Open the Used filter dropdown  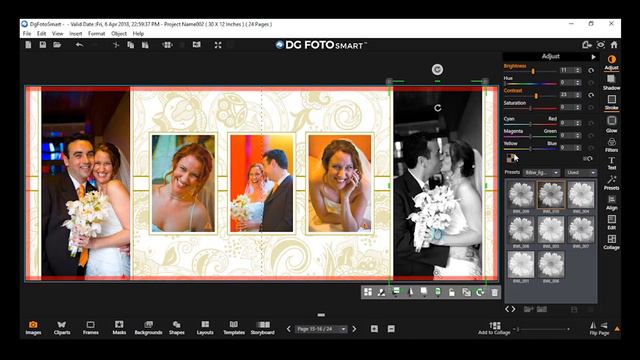coord(580,173)
